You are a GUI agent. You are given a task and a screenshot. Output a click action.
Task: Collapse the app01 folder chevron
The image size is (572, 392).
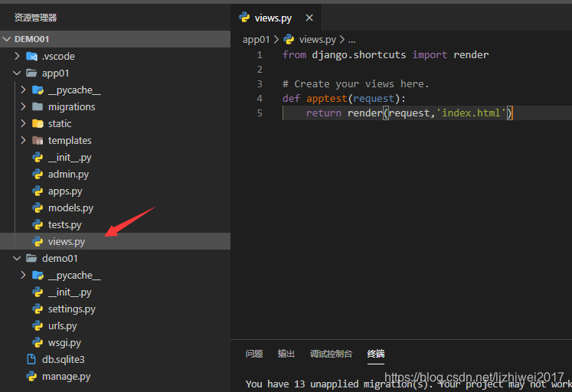(17, 73)
